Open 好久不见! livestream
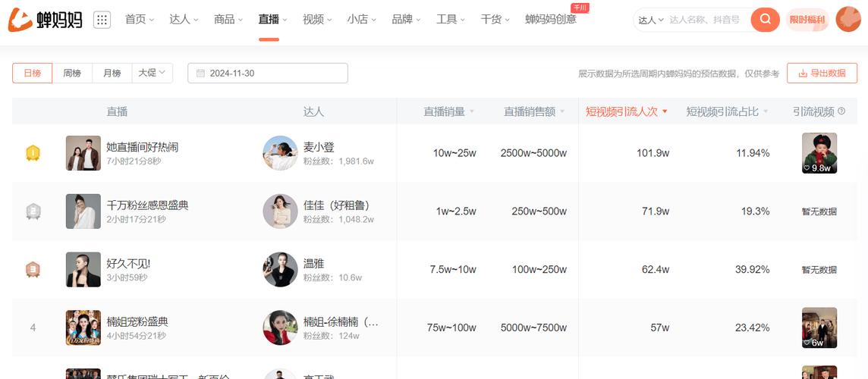Screen dimensions: 868x379 pos(128,264)
